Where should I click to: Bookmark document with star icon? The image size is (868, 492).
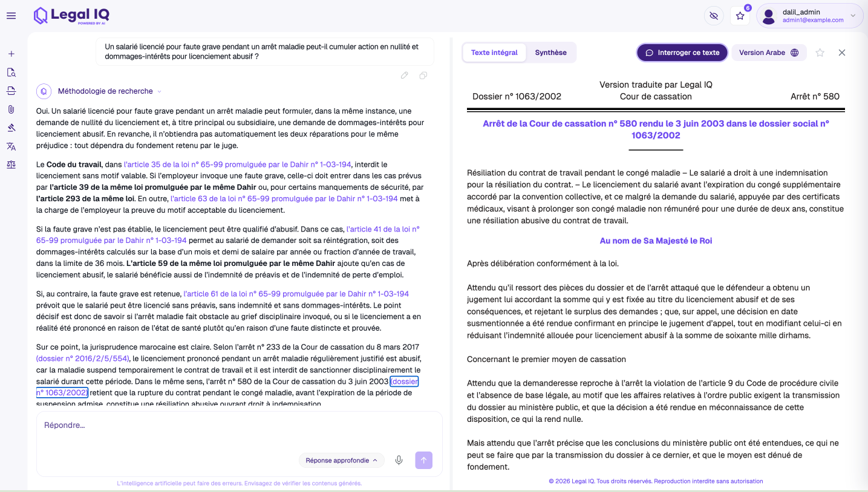click(820, 53)
